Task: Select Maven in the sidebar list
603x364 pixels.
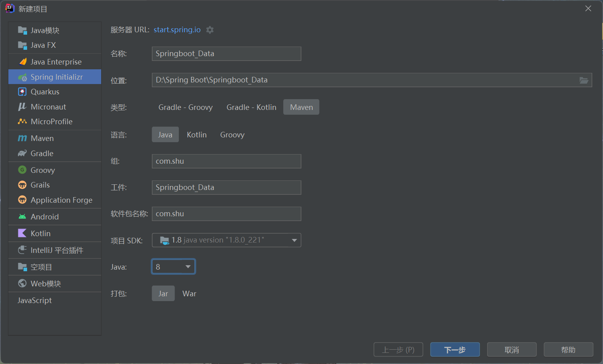Action: point(55,138)
